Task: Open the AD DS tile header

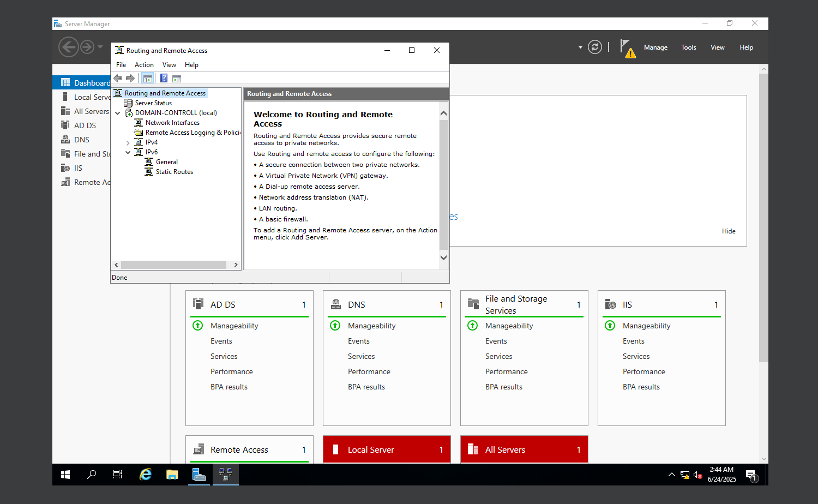Action: (249, 304)
